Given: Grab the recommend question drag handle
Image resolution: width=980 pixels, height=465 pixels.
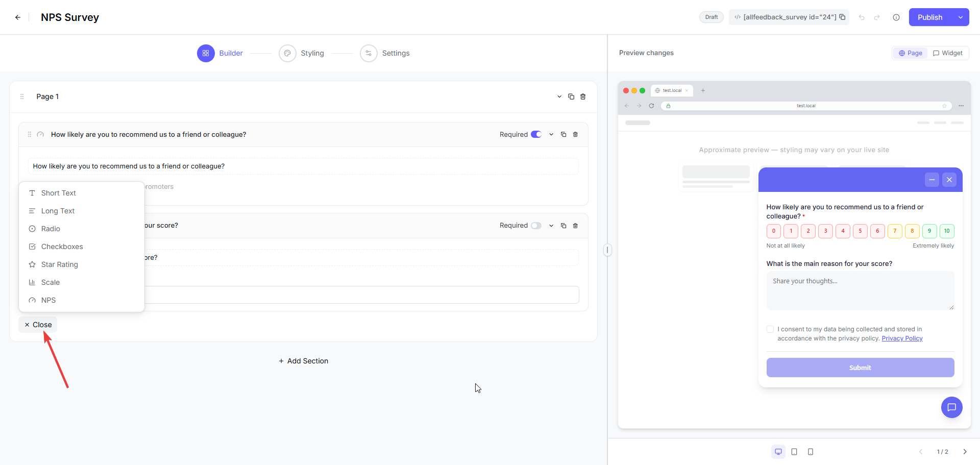Looking at the screenshot, I should click(x=30, y=135).
